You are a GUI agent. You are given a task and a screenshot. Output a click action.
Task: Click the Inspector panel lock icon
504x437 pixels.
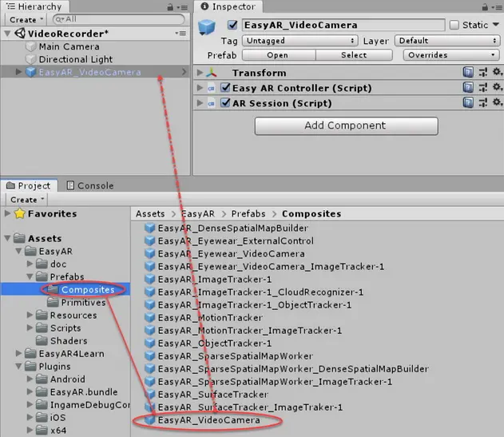[x=485, y=7]
